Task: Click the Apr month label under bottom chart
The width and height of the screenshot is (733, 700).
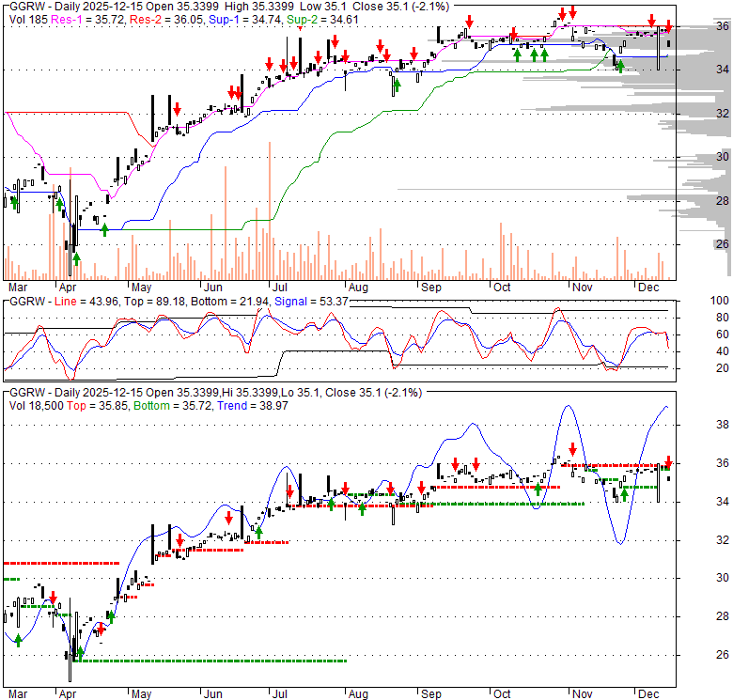Action: [68, 694]
